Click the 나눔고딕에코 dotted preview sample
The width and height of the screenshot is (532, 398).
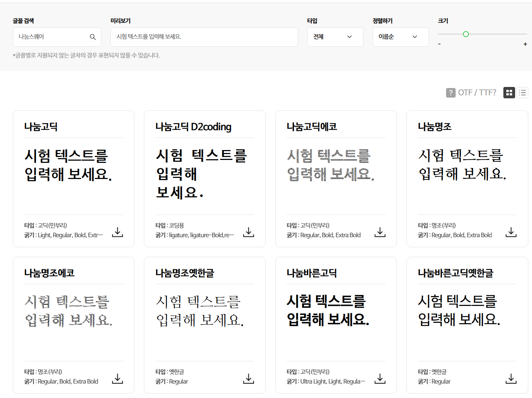330,165
